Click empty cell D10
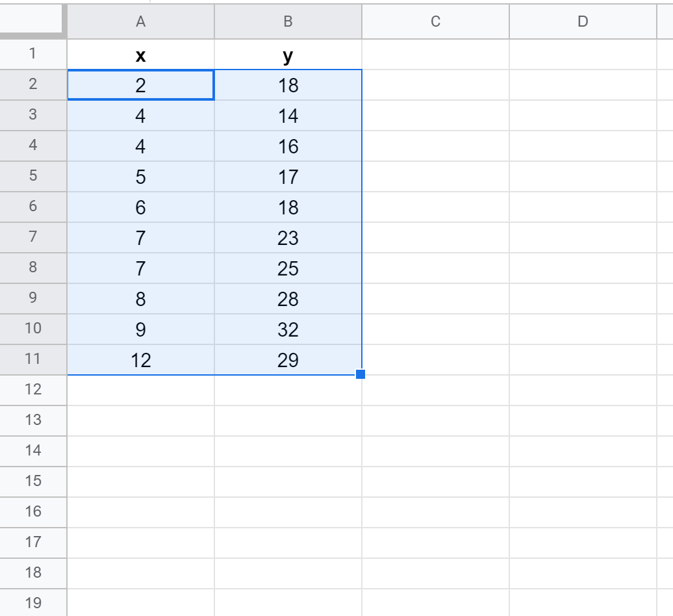673x616 pixels. (583, 329)
